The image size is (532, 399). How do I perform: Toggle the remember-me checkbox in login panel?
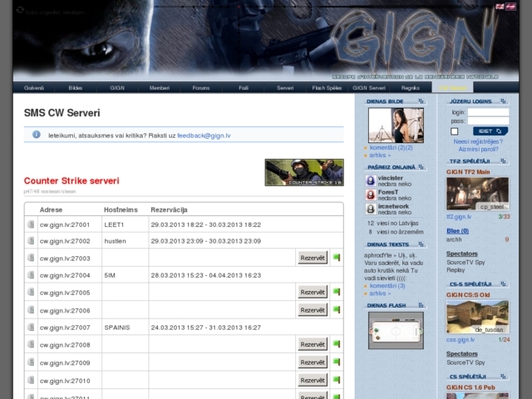pyautogui.click(x=455, y=131)
